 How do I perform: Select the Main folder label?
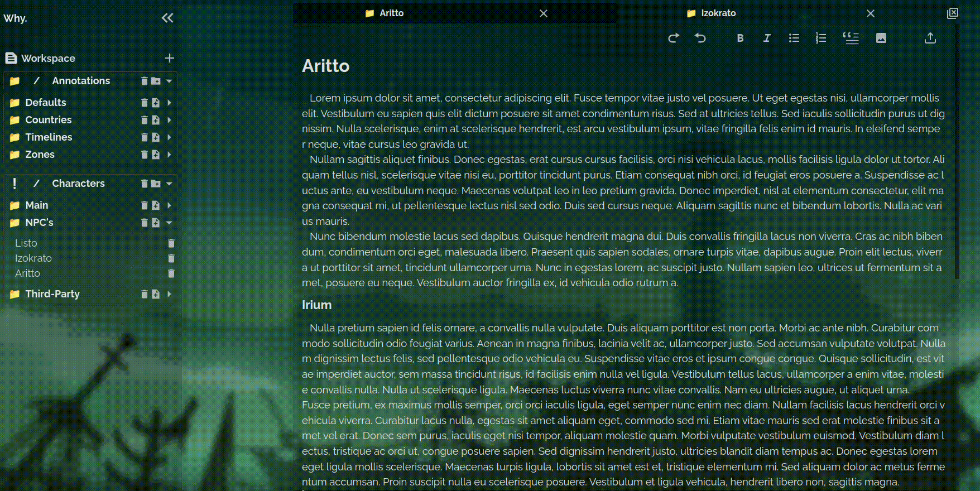click(x=37, y=205)
